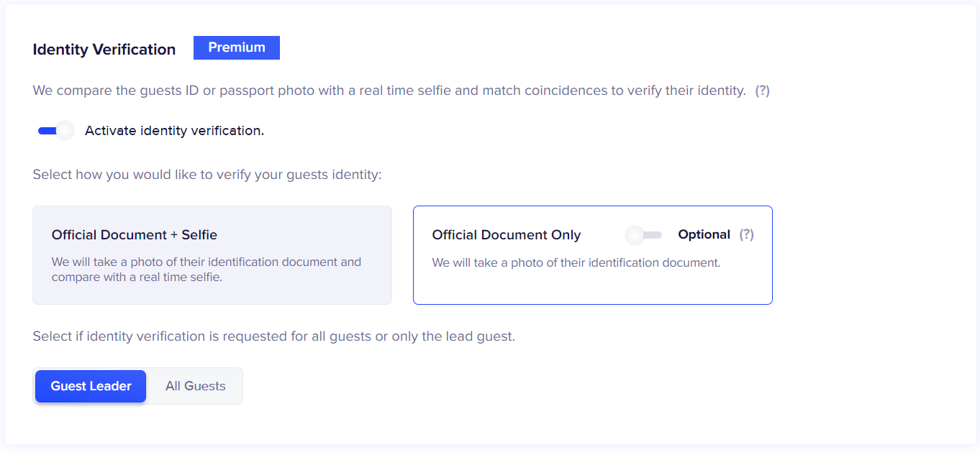980x455 pixels.
Task: Open the help tooltip beside Optional
Action: 747,235
